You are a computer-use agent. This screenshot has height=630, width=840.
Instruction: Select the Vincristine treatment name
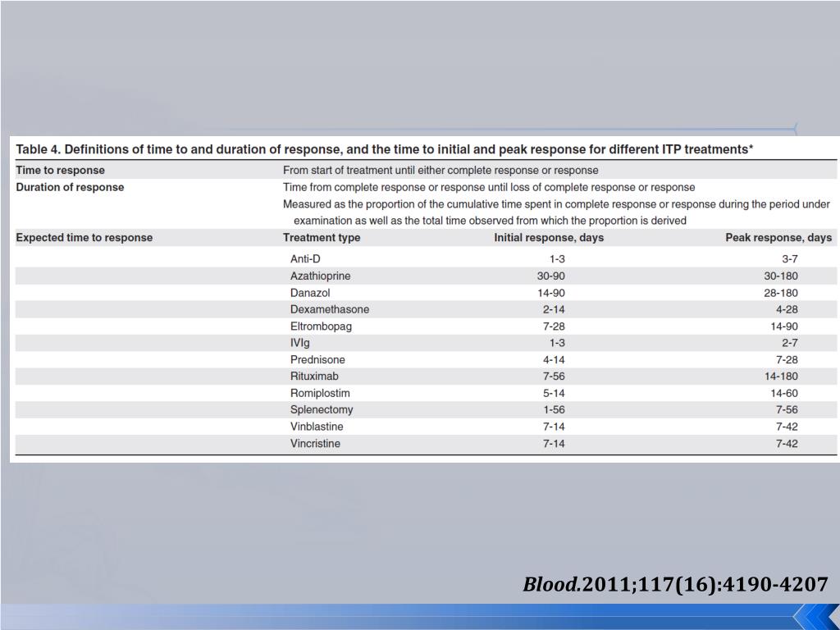point(315,443)
